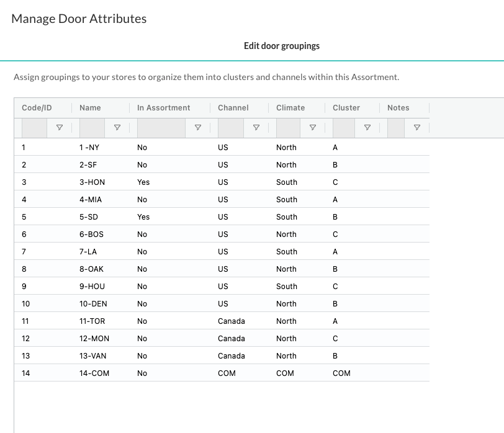Click the Cluster cell showing C for 6-BOS
The width and height of the screenshot is (504, 433).
click(x=335, y=234)
